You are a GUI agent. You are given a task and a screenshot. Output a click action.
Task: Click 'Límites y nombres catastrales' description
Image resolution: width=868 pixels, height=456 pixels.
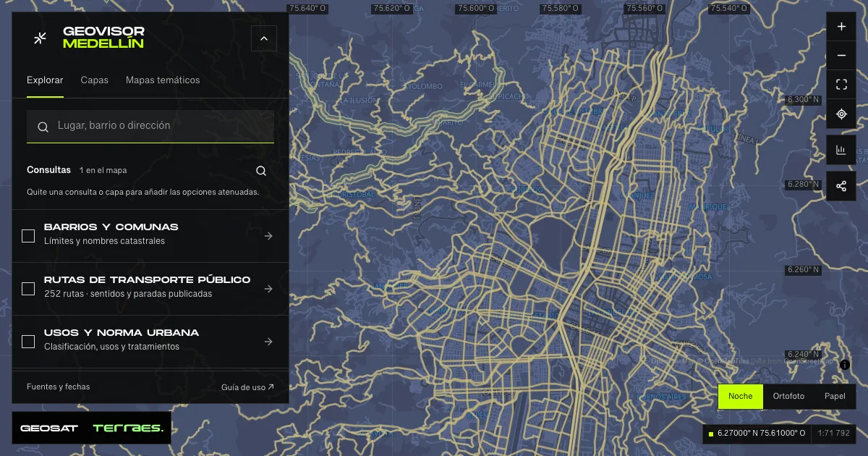(x=104, y=241)
